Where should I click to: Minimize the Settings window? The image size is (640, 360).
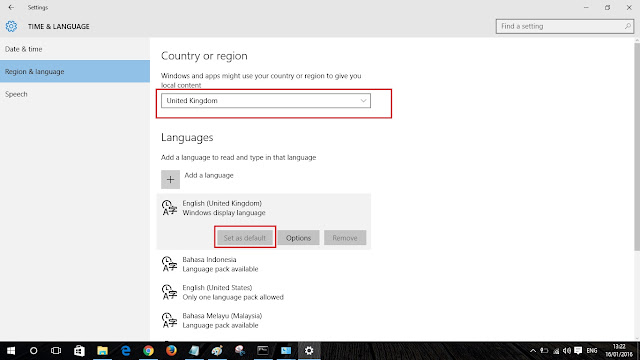(586, 7)
